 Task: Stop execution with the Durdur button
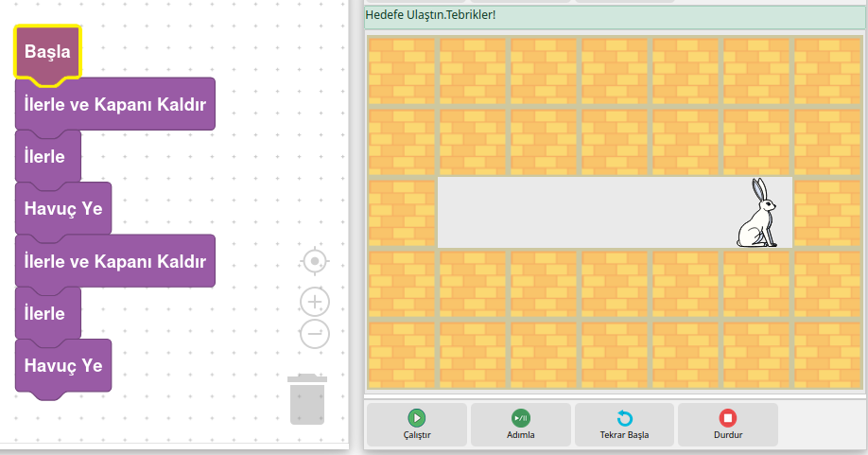[x=727, y=425]
